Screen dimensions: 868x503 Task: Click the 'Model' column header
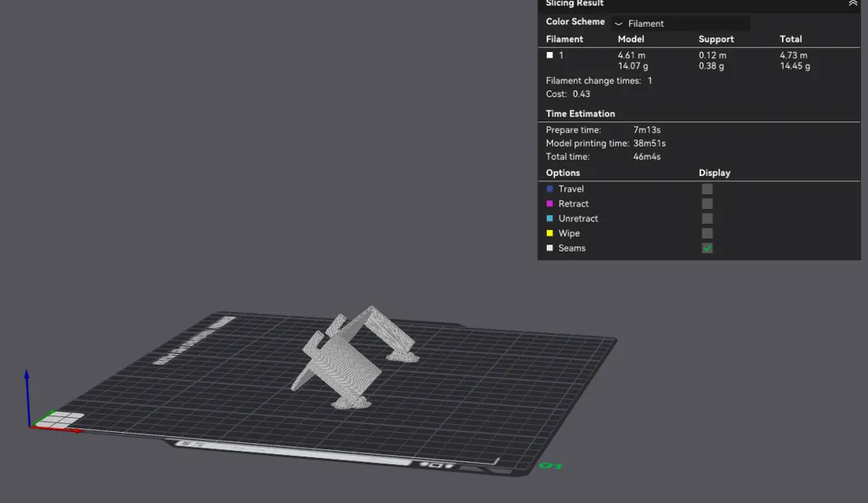point(630,39)
